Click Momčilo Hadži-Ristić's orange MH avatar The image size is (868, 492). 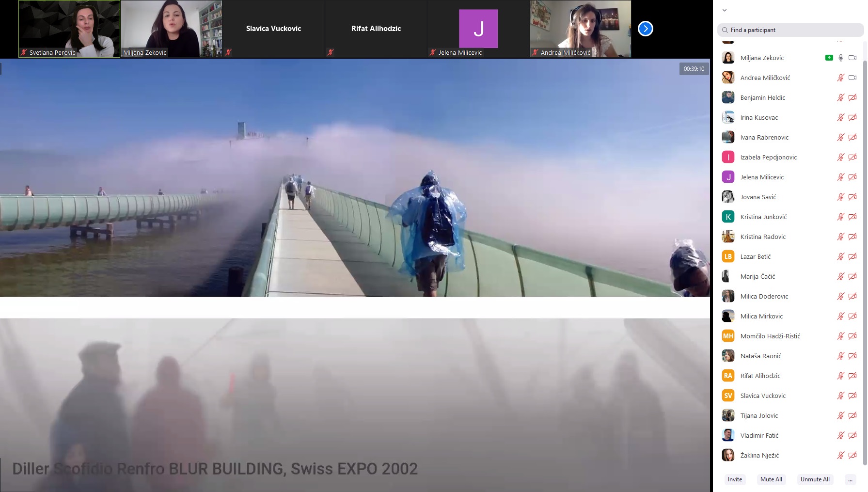(x=728, y=336)
